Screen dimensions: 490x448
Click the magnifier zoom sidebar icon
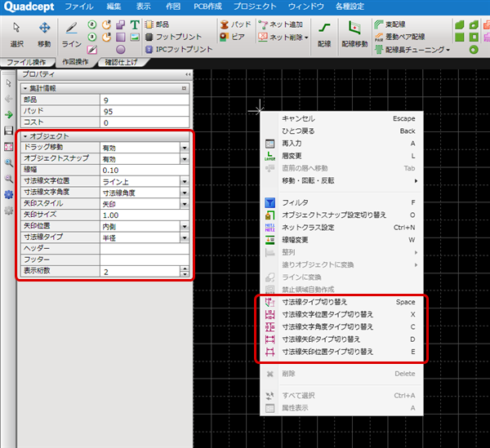click(x=9, y=162)
